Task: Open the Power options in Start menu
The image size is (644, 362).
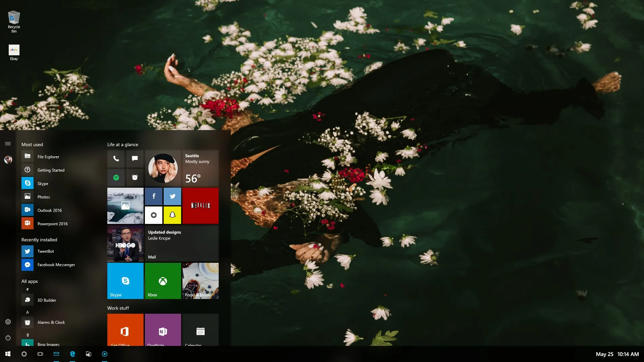Action: 8,338
